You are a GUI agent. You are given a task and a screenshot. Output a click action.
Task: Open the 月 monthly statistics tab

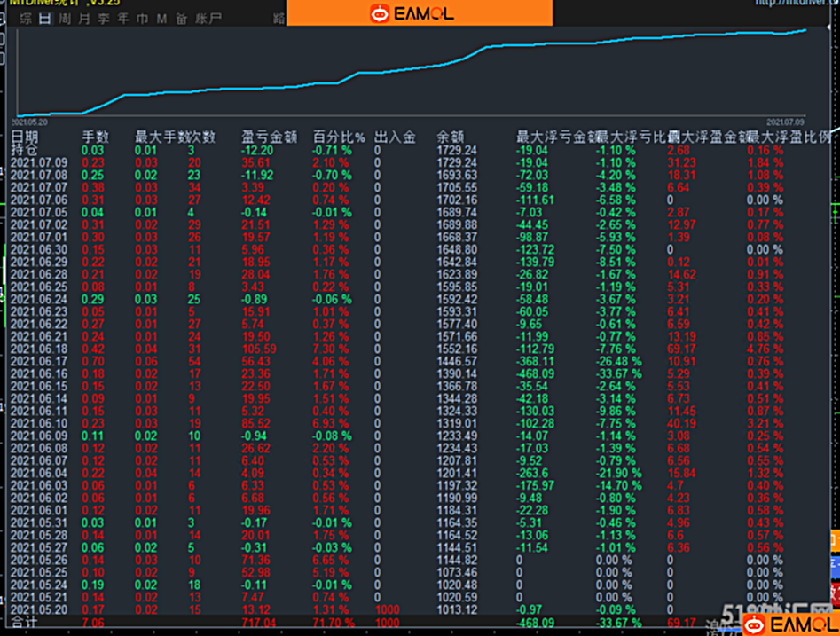pos(84,20)
